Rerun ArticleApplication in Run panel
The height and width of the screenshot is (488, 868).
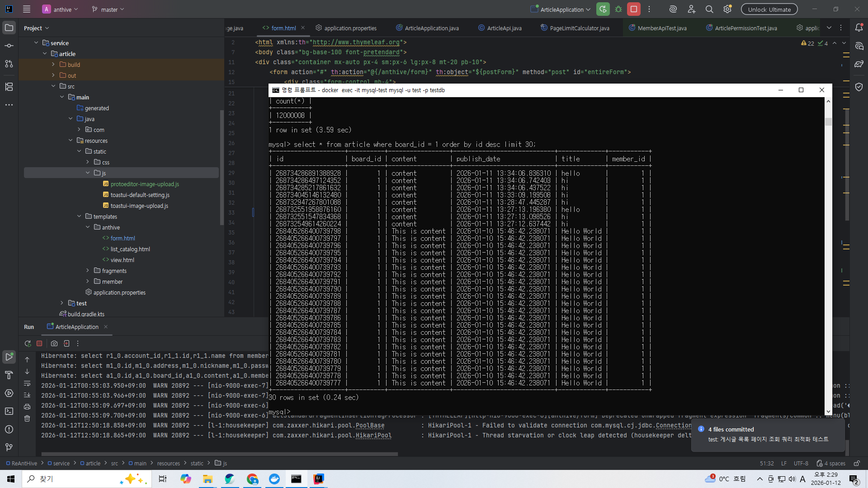[28, 343]
